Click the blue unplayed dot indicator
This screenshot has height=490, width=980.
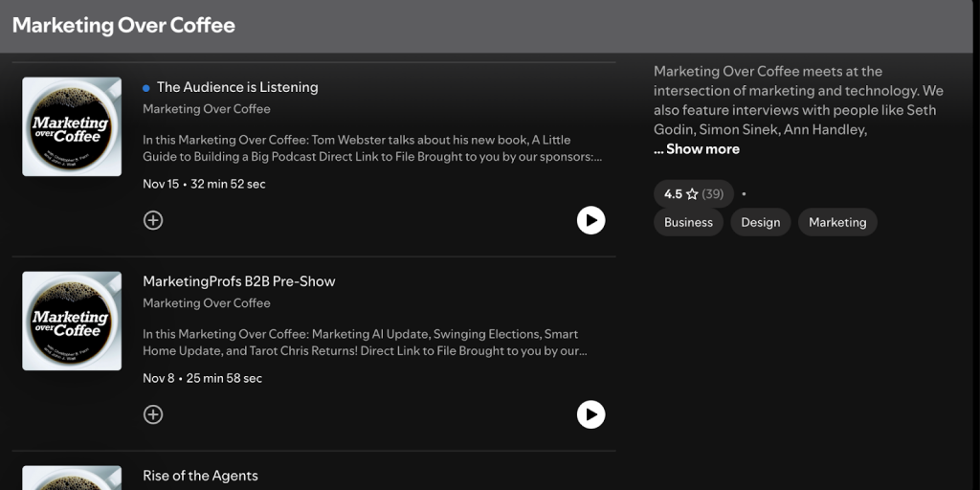146,87
